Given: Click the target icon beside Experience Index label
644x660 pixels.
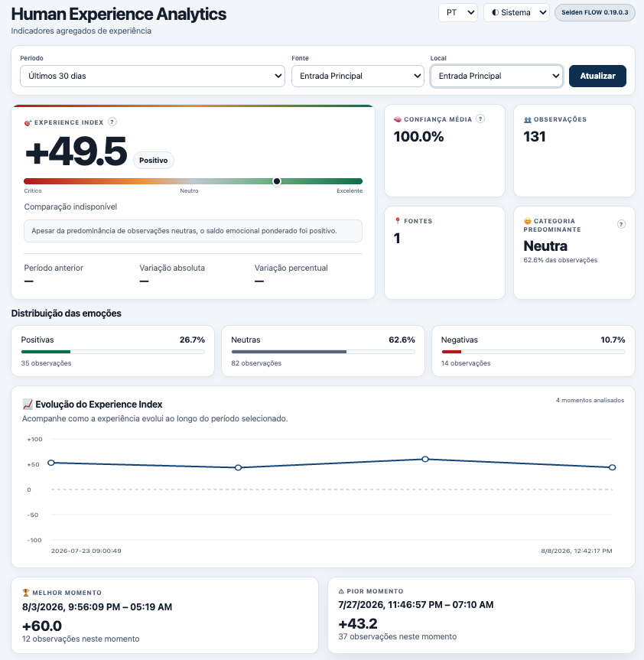Looking at the screenshot, I should (x=28, y=122).
